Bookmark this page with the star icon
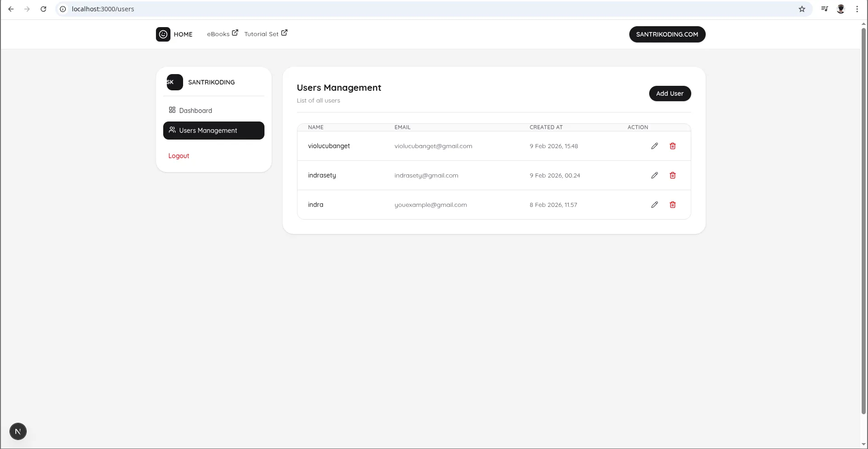Image resolution: width=868 pixels, height=449 pixels. (x=802, y=9)
